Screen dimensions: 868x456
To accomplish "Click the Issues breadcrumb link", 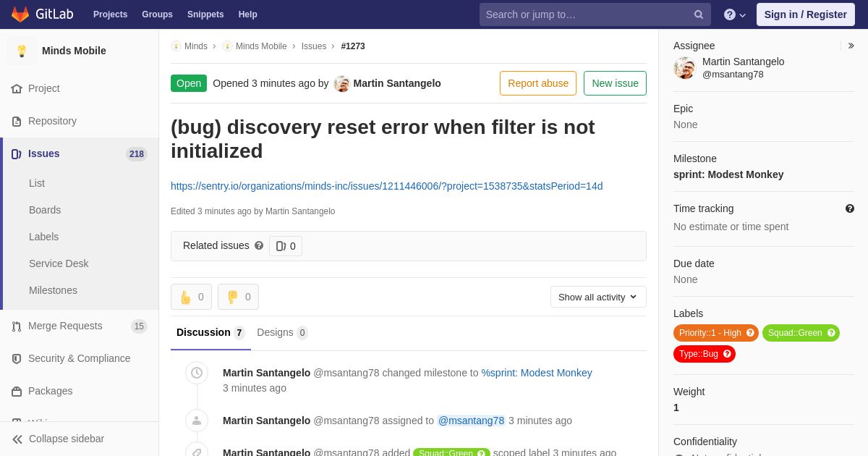I will click(314, 46).
